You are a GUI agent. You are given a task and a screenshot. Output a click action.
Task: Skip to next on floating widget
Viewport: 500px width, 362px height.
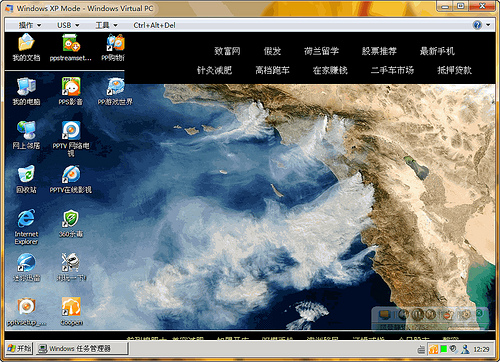click(431, 314)
